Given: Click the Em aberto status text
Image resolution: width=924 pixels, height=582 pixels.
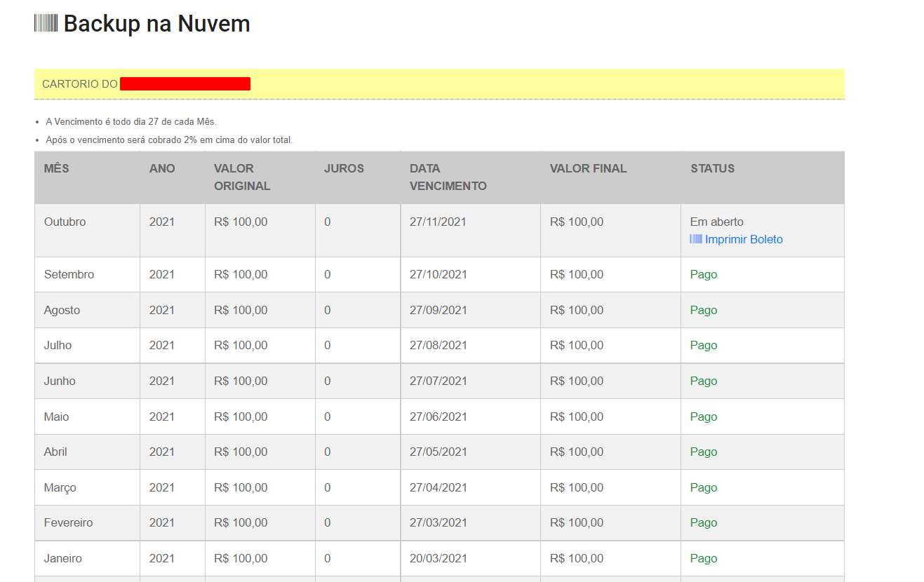Looking at the screenshot, I should pos(716,222).
